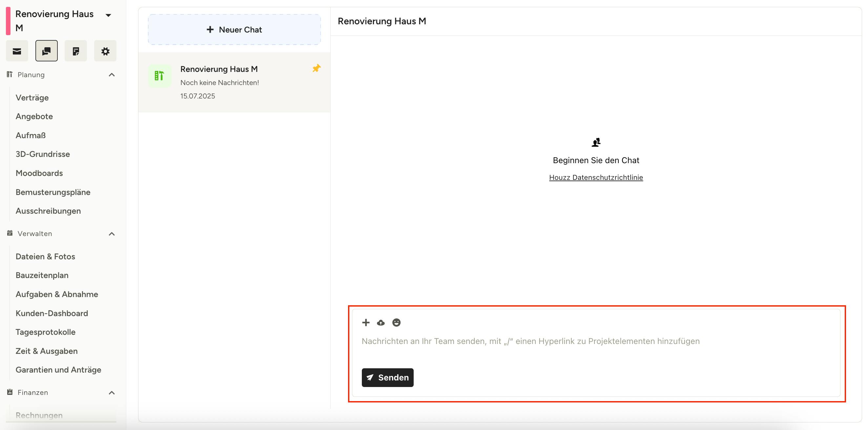Click the Renovierung Haus M chat header title
This screenshot has width=868, height=430.
coord(382,21)
